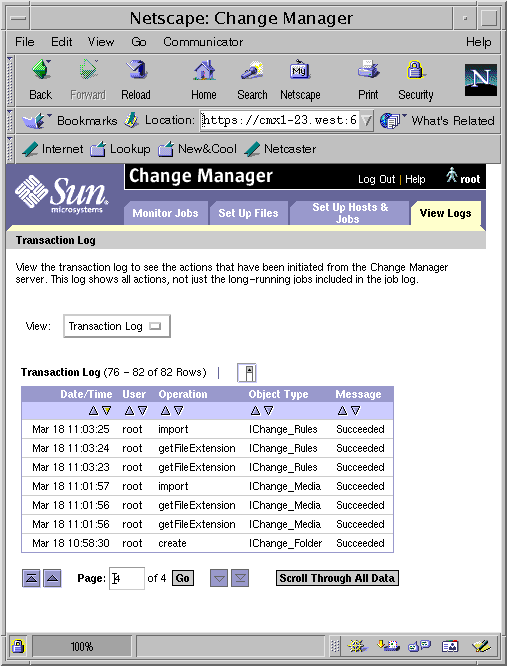Sort Operation column descending

coord(179,411)
